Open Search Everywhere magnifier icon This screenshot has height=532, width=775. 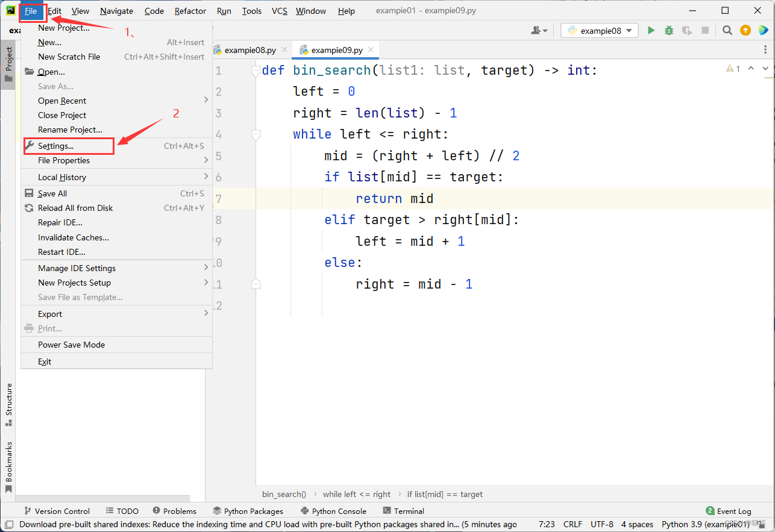point(727,30)
